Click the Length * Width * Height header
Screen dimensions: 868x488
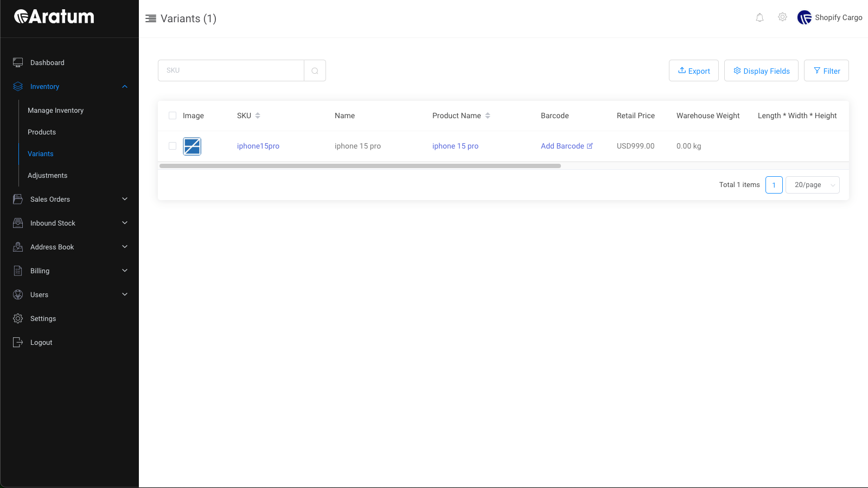(x=797, y=115)
